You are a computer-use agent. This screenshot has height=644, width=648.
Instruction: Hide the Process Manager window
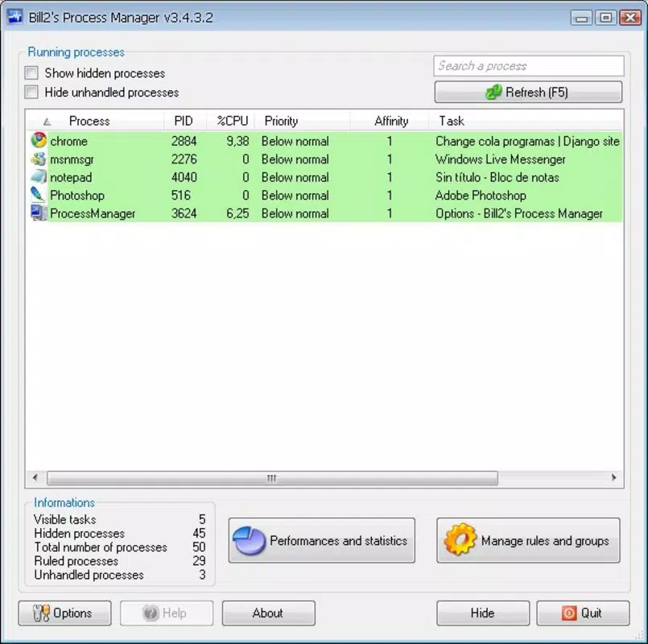[483, 613]
